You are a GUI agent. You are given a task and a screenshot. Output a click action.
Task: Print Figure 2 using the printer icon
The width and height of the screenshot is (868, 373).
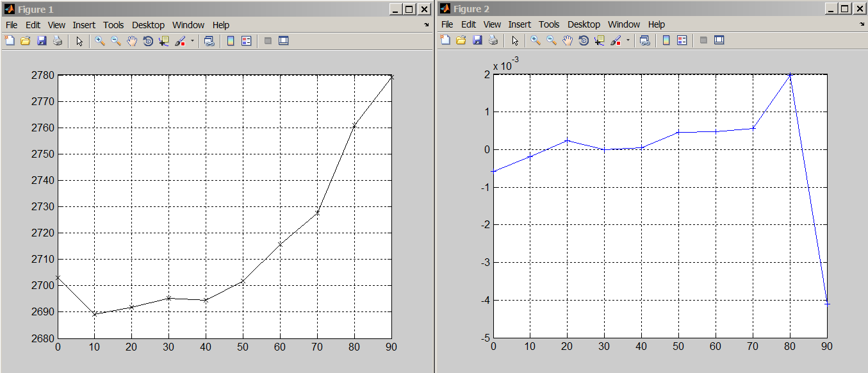[493, 40]
